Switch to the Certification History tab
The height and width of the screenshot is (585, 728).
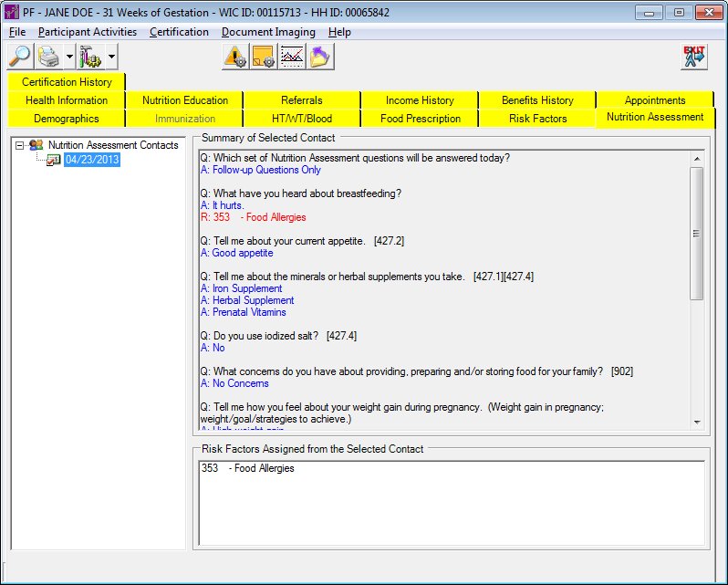click(67, 82)
